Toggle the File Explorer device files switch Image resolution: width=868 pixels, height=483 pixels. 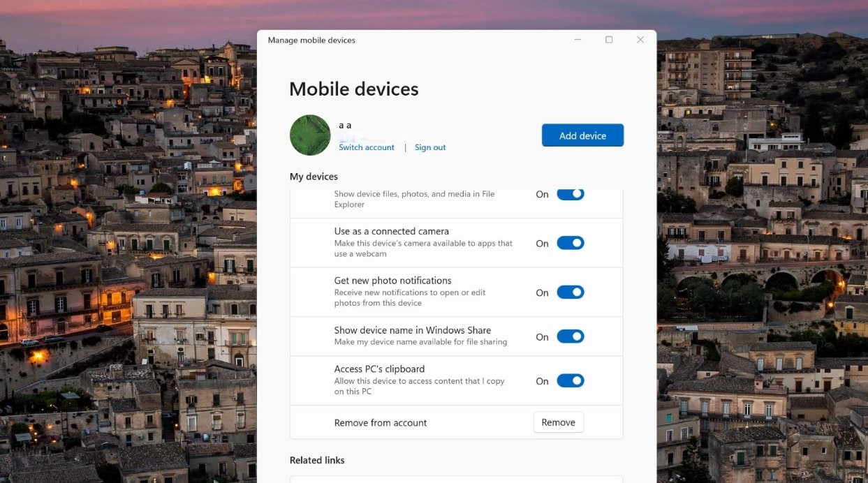571,194
